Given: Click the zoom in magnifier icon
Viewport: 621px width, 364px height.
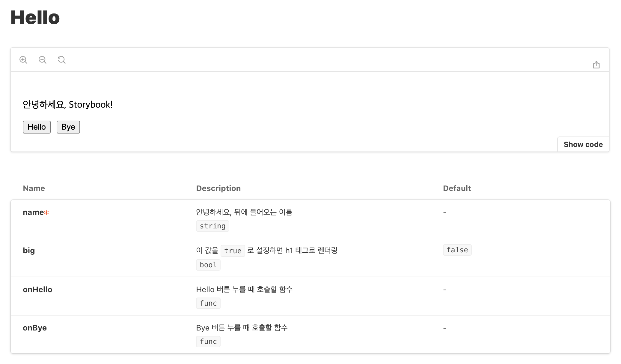Looking at the screenshot, I should [23, 60].
